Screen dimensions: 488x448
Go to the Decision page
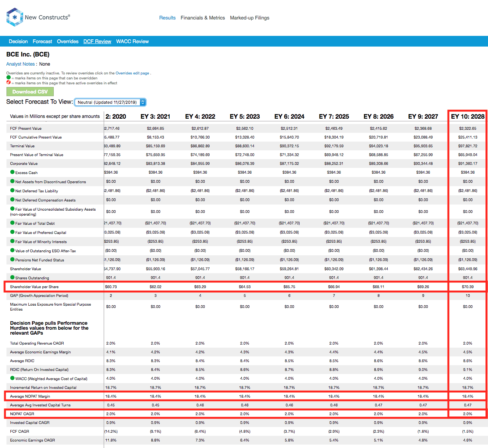click(18, 41)
